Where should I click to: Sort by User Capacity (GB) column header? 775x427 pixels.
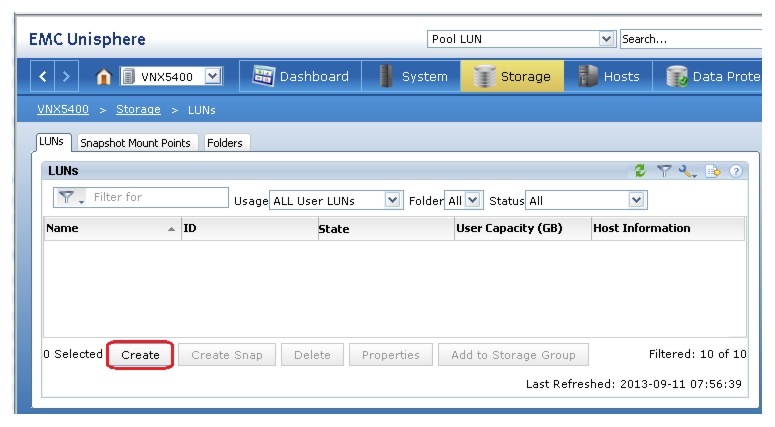pyautogui.click(x=523, y=228)
